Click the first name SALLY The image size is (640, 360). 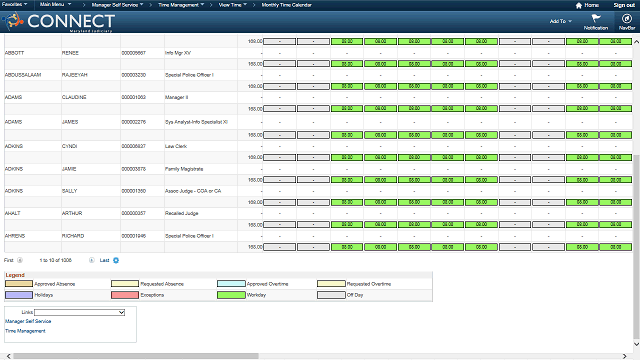pos(69,191)
